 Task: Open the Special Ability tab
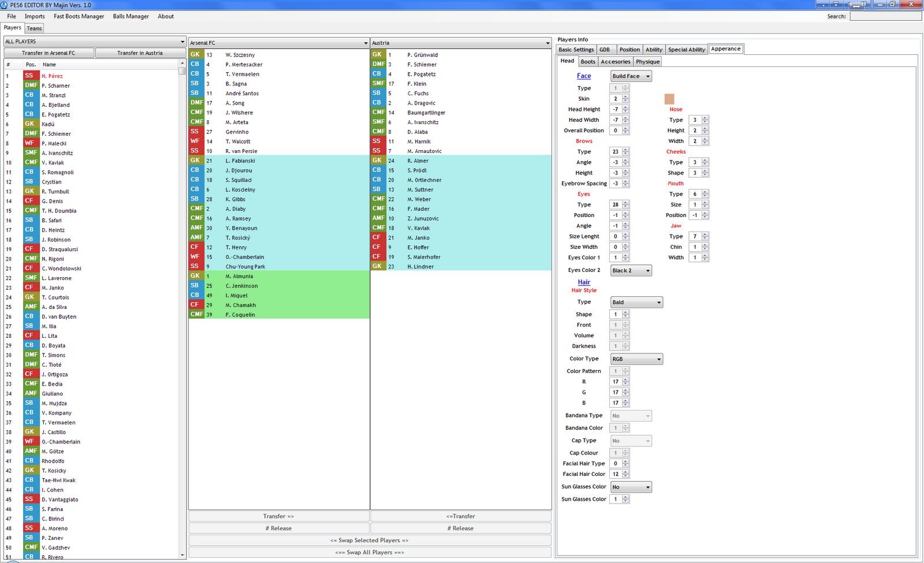pyautogui.click(x=686, y=49)
